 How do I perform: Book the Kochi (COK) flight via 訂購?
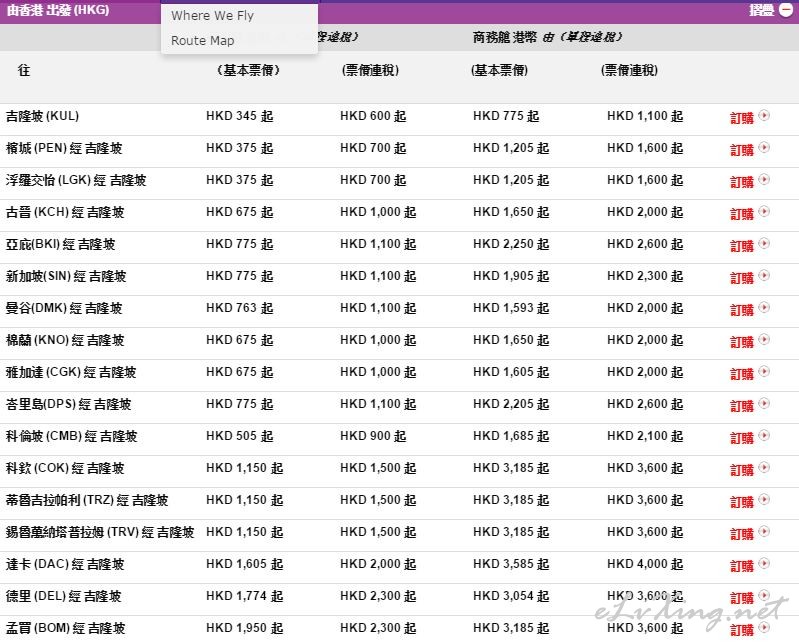coord(741,470)
